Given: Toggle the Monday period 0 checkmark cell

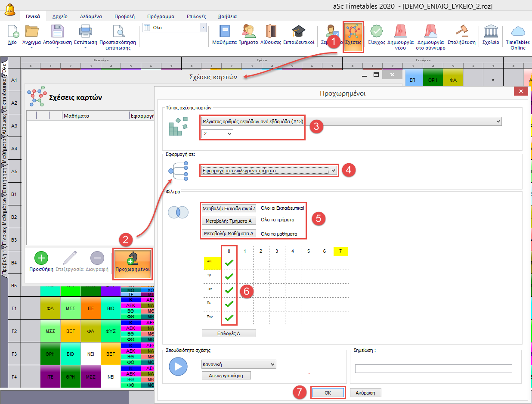Looking at the screenshot, I should point(229,262).
